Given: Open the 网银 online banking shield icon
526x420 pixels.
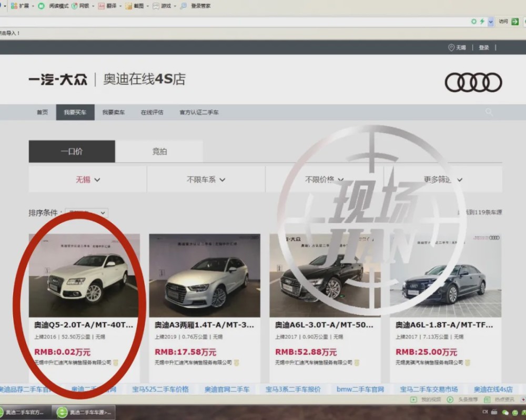Looking at the screenshot, I should 75,6.
